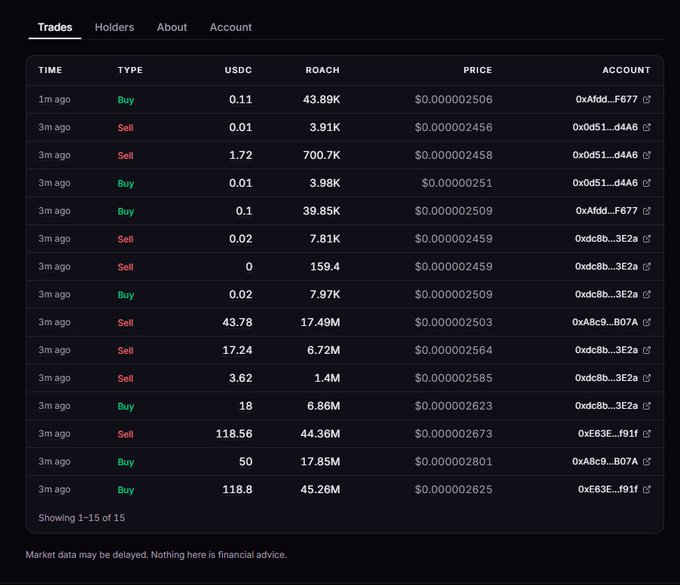Click the market data disclaimer text
The height and width of the screenshot is (585, 680).
[156, 555]
